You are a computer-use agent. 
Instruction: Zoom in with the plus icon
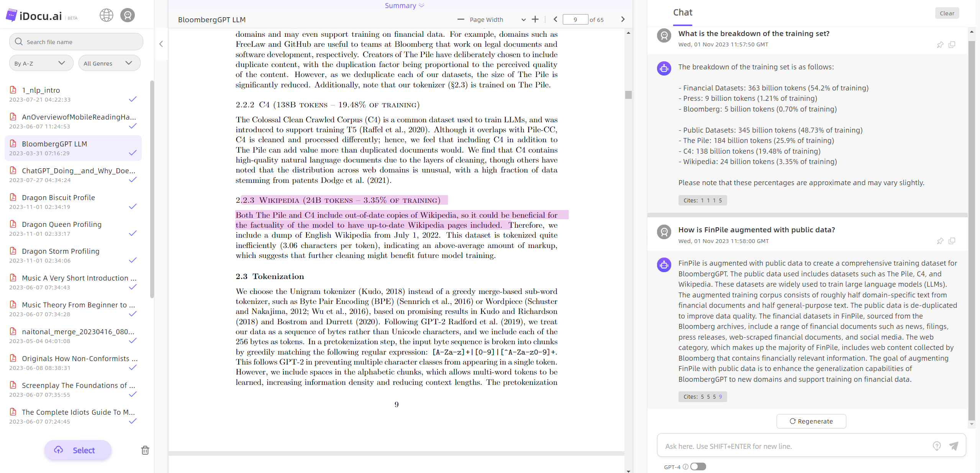click(x=535, y=20)
